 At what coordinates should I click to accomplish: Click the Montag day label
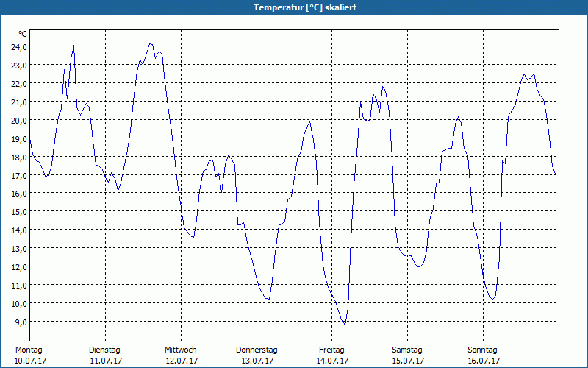(29, 350)
